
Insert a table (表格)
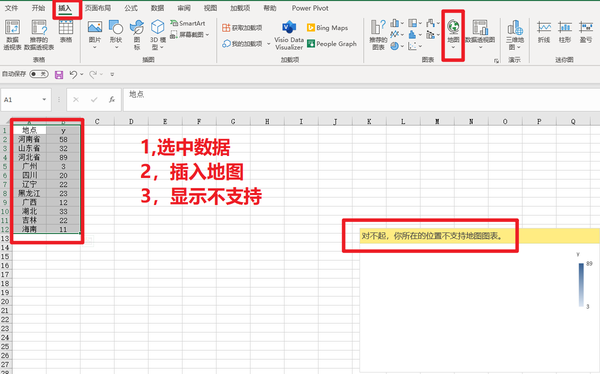pyautogui.click(x=66, y=31)
